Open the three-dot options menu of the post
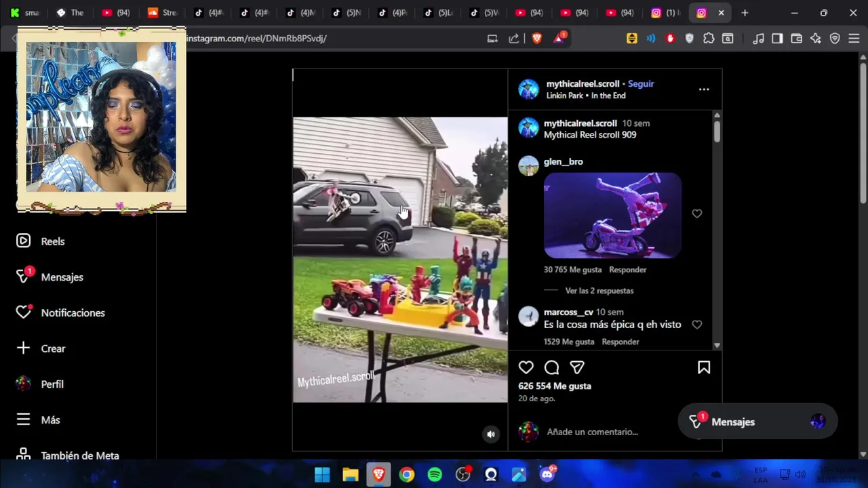 (704, 89)
